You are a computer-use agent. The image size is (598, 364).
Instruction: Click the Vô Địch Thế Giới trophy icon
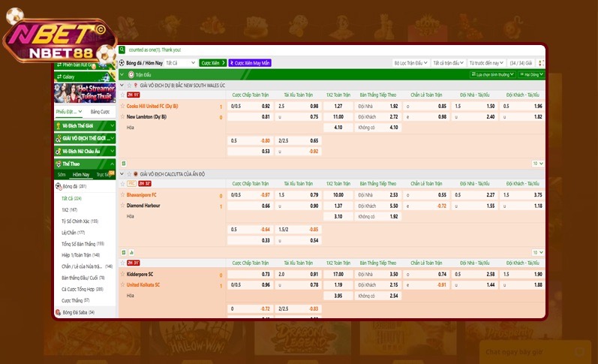tap(58, 125)
